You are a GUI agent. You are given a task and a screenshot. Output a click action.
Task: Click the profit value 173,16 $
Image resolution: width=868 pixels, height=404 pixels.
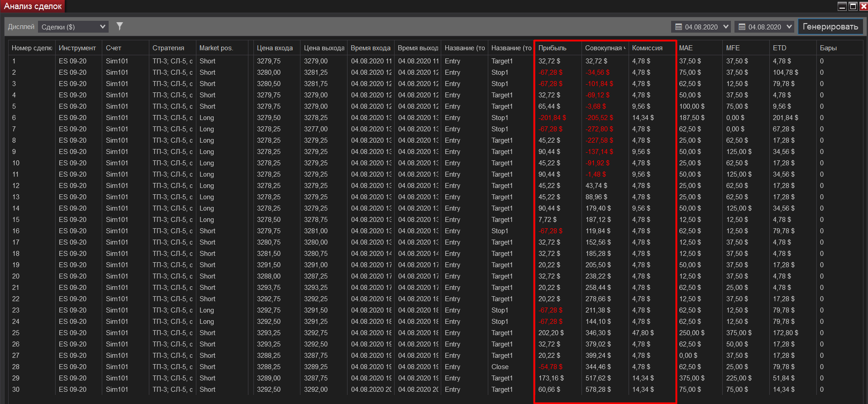point(551,378)
